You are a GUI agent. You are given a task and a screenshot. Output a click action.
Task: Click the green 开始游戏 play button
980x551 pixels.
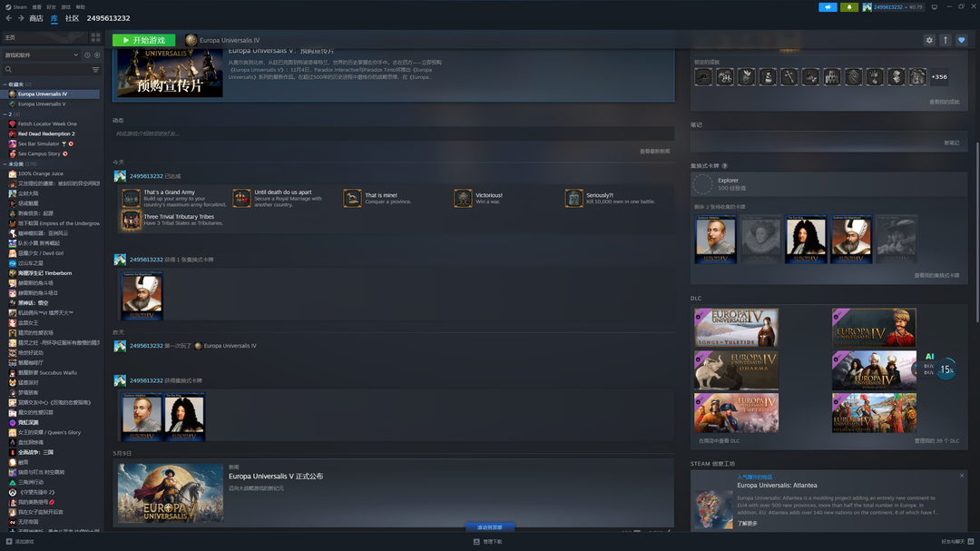click(x=143, y=40)
